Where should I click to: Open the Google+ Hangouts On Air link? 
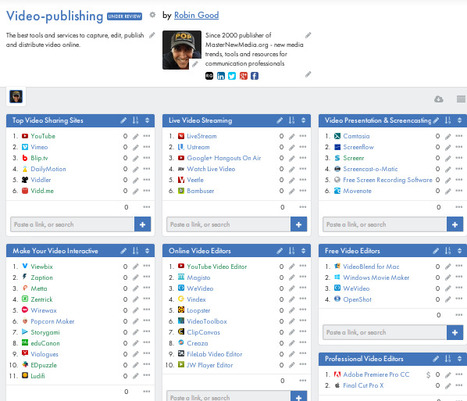(x=224, y=158)
